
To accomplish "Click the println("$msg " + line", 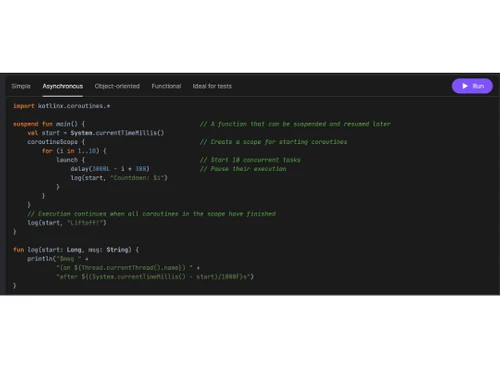I will (58, 259).
